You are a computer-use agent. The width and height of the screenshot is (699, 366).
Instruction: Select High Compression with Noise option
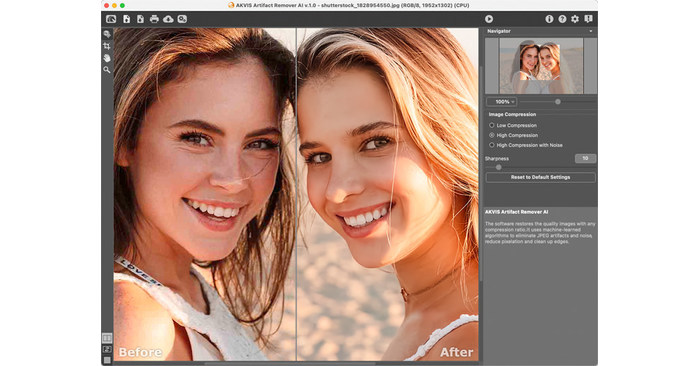point(492,145)
